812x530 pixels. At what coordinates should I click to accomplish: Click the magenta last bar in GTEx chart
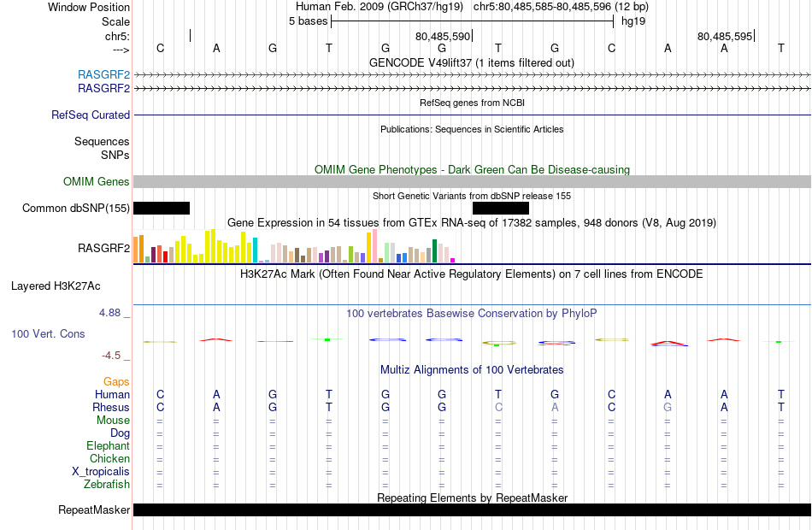(453, 260)
